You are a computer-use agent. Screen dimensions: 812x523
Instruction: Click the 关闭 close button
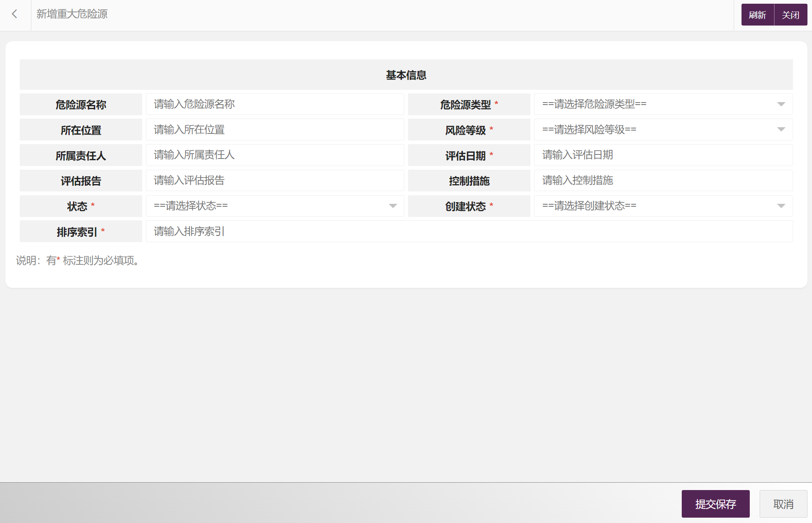click(790, 15)
